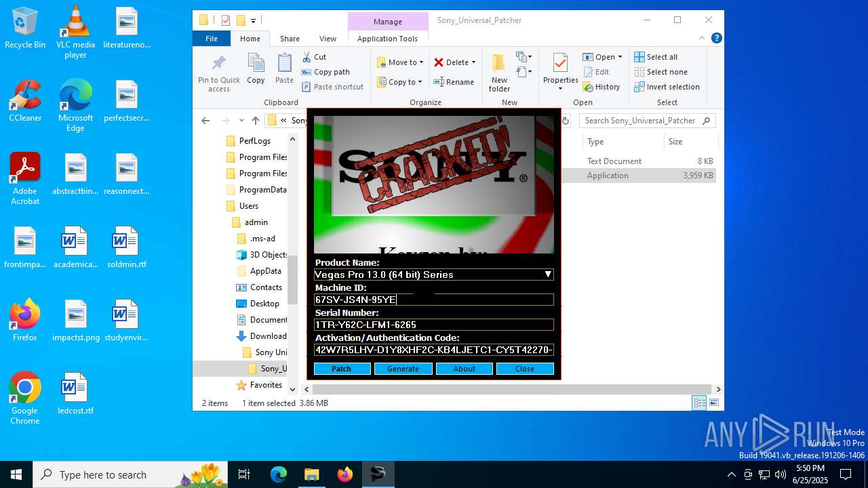Open Firefox desktop shortcut
The image size is (868, 488).
click(25, 320)
